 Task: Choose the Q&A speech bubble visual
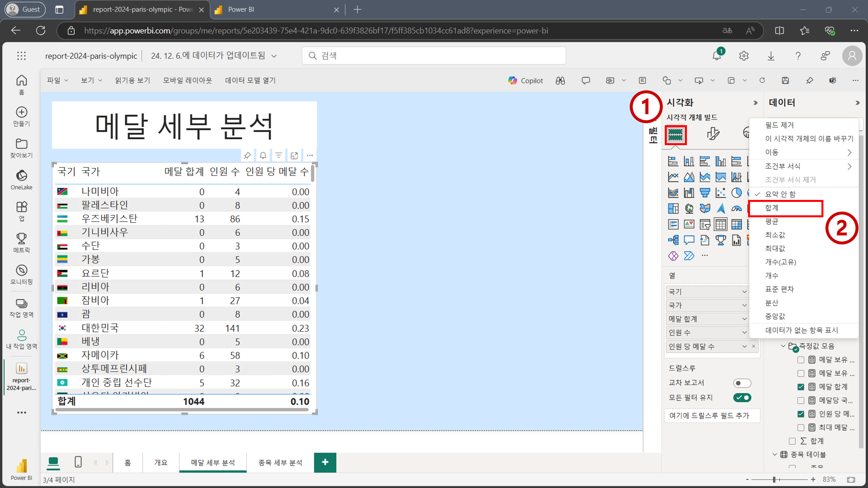pos(689,240)
